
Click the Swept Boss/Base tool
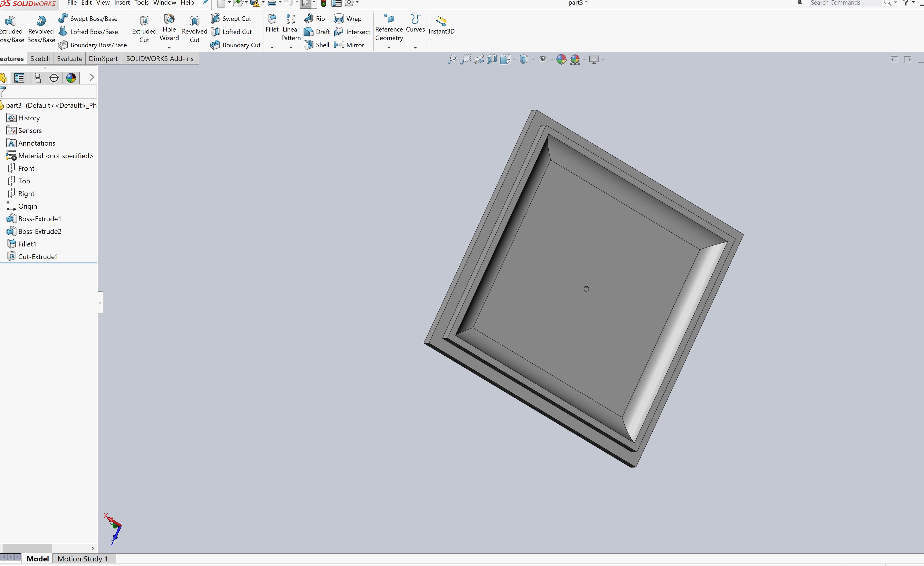click(x=88, y=18)
